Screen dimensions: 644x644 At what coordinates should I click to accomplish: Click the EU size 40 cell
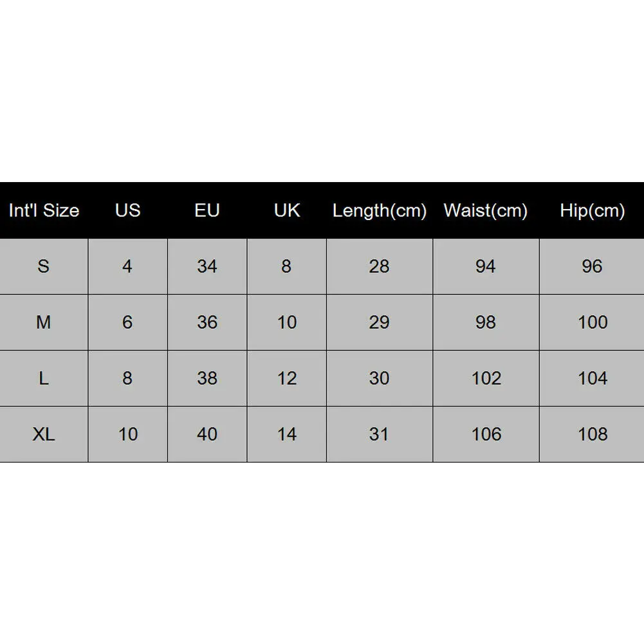pyautogui.click(x=207, y=434)
